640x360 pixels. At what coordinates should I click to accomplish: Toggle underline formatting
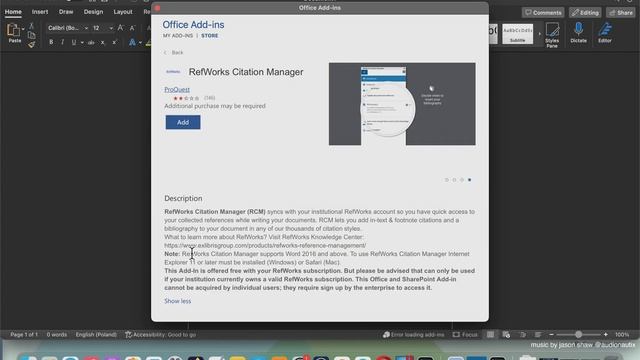click(73, 42)
